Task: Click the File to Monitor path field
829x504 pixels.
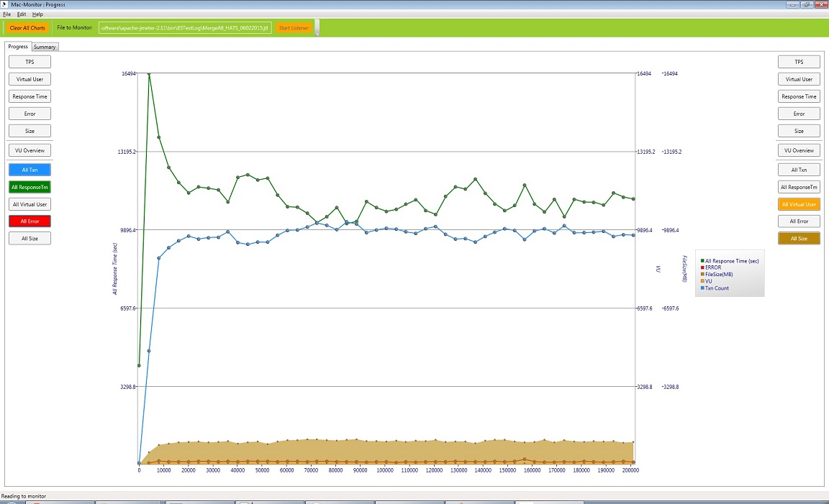Action: (185, 28)
